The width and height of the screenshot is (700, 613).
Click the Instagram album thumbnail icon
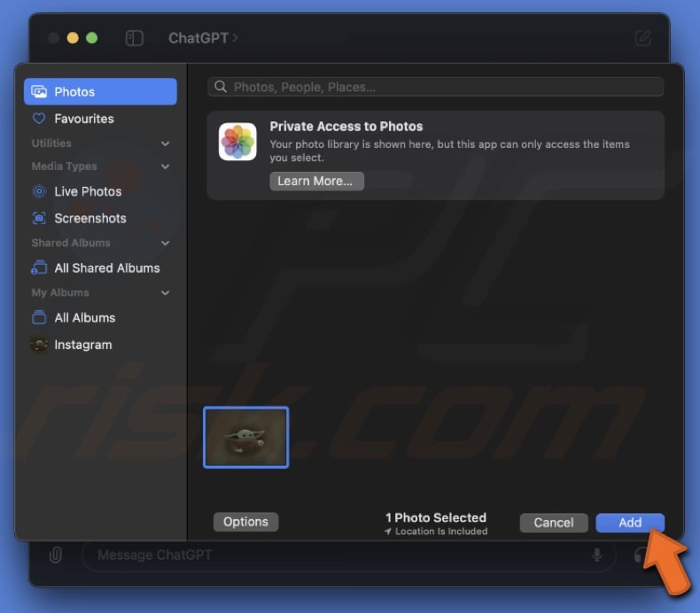pyautogui.click(x=39, y=345)
